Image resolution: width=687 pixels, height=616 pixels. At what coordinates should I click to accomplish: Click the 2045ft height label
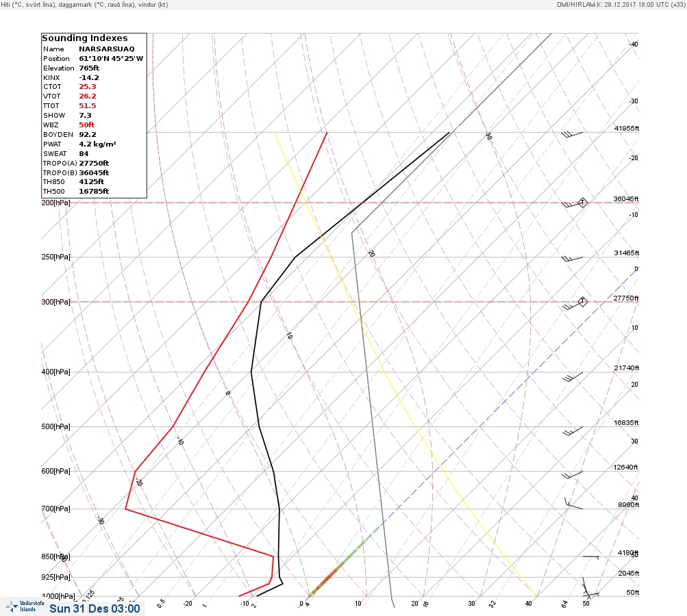click(629, 573)
